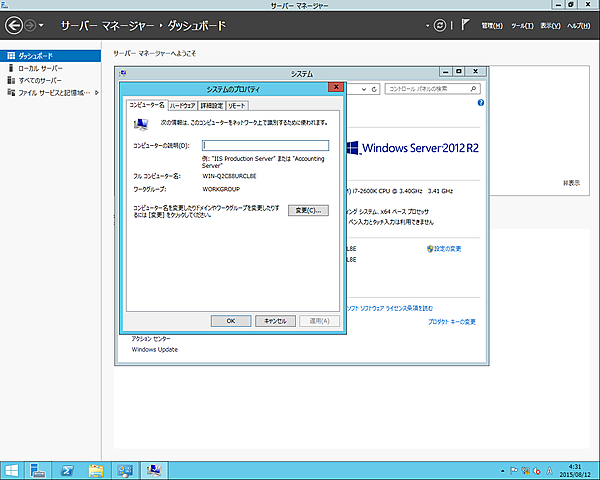The width and height of the screenshot is (600, 480).
Task: Switch to the リモート tab
Action: point(237,105)
